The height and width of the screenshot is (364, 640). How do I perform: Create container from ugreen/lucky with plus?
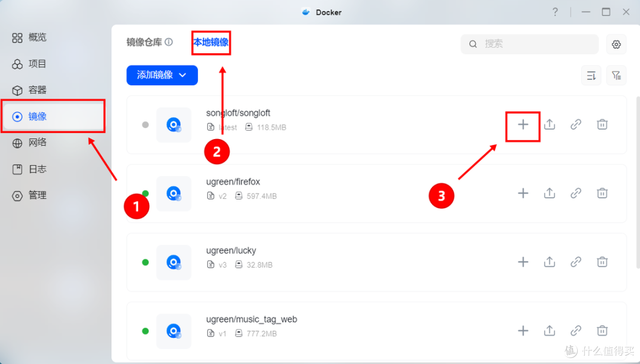(x=523, y=262)
